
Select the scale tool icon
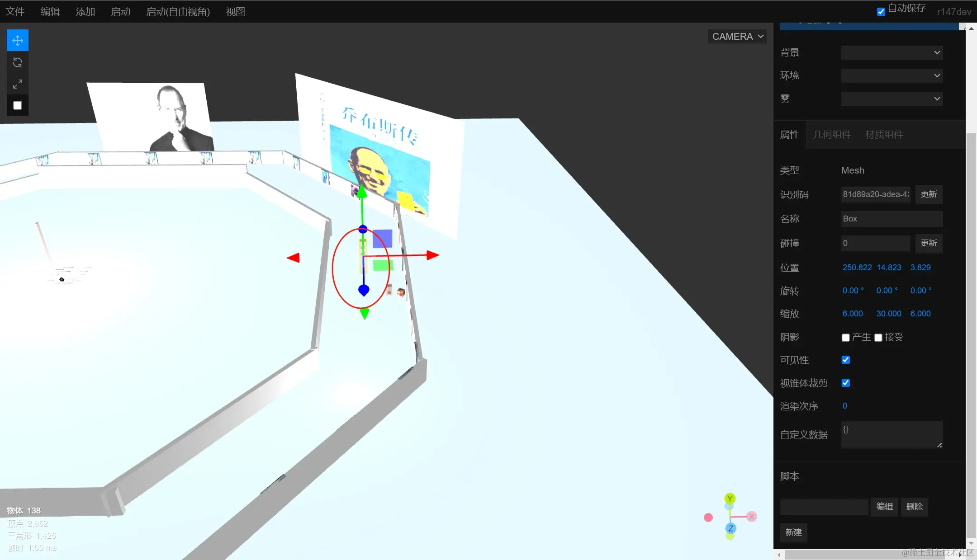tap(18, 84)
